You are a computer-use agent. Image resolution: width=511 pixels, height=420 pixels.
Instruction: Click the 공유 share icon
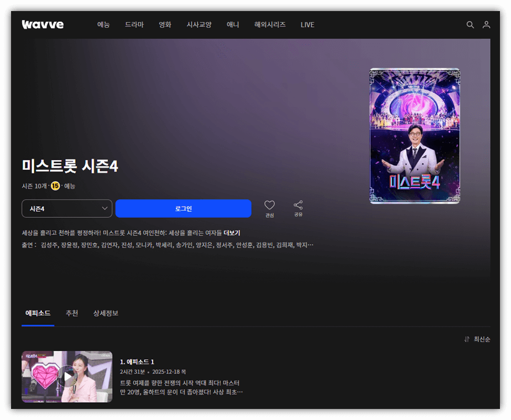(298, 205)
